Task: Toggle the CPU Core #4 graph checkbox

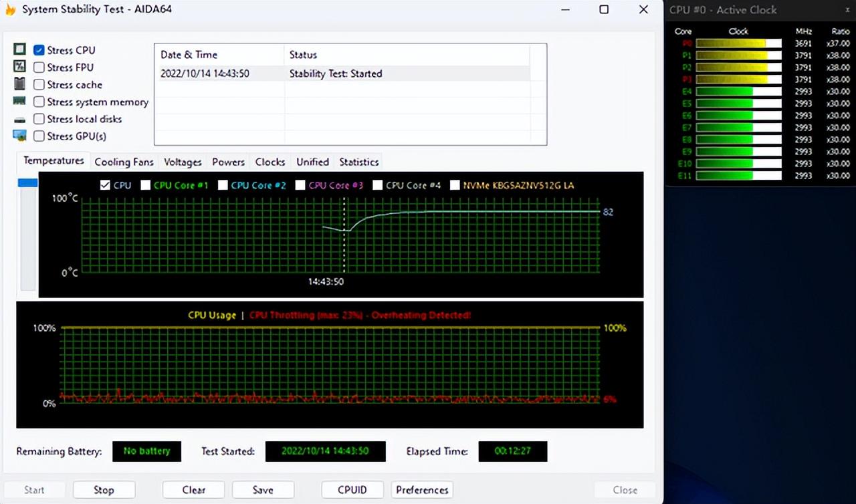Action: coord(378,185)
